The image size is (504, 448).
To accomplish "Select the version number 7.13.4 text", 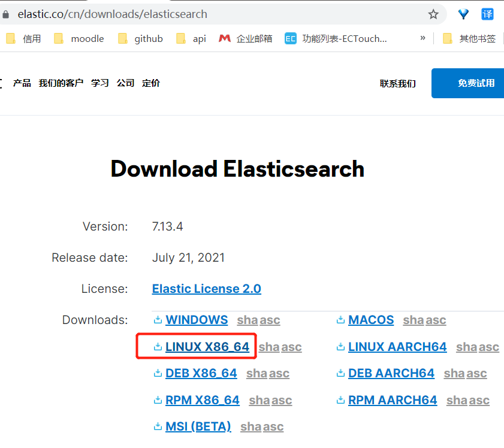I will [x=167, y=226].
